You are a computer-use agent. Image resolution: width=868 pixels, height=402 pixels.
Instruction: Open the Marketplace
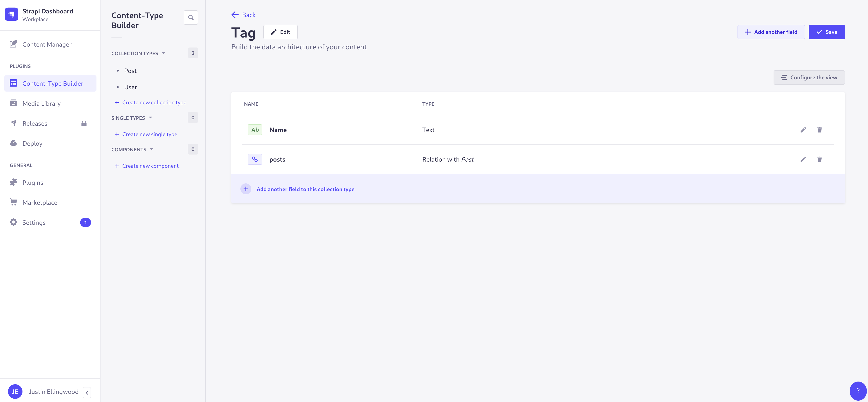click(39, 202)
